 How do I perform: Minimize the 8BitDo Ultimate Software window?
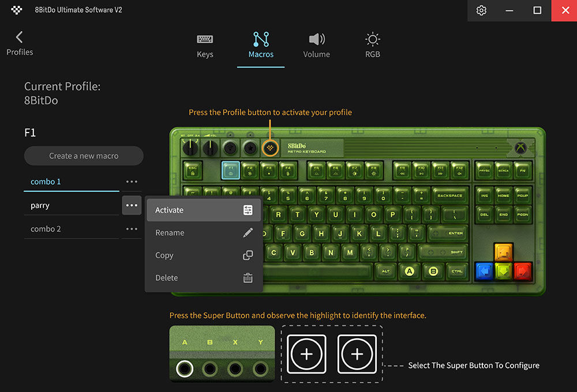[509, 10]
